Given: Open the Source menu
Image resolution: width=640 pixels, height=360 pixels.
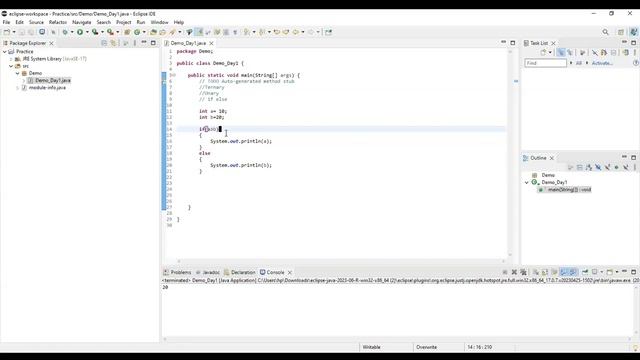Looking at the screenshot, I should 36,22.
